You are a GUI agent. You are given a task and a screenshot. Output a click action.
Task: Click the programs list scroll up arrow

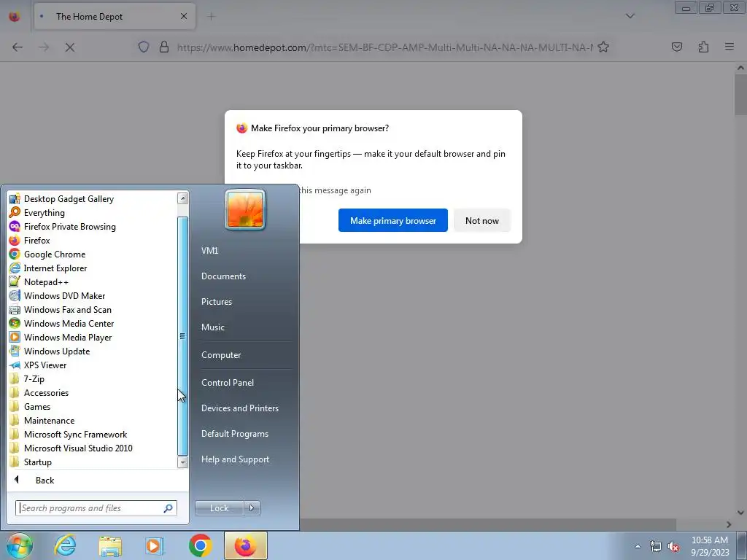pos(182,198)
